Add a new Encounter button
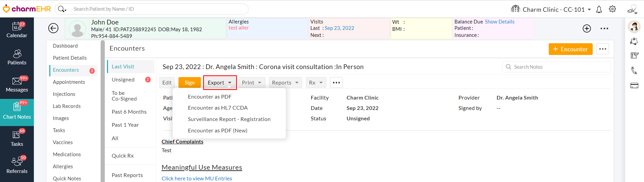This screenshot has height=182, width=644. tap(570, 49)
